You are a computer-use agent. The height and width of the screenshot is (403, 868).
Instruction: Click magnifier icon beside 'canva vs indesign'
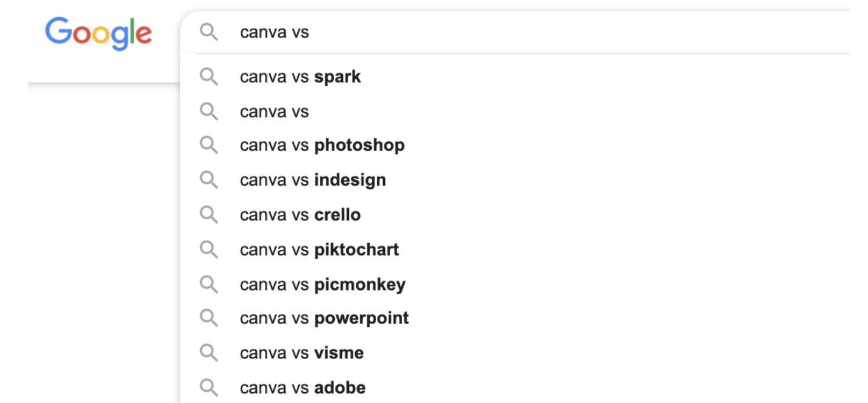[209, 180]
